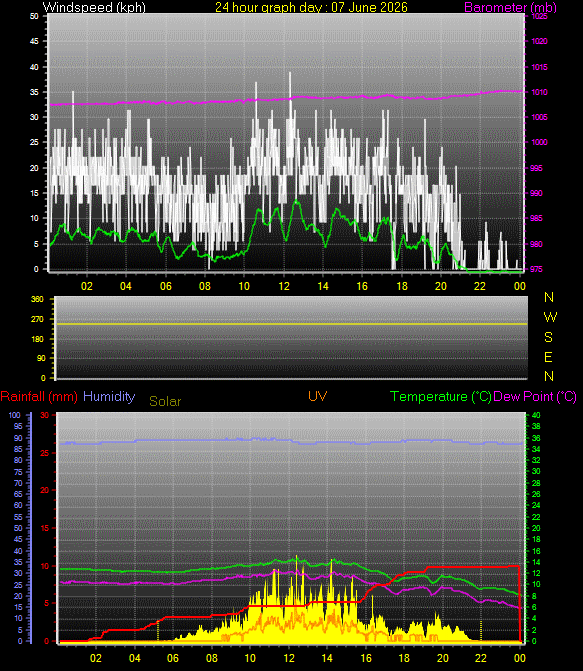Click hour 06 under the windspeed graph
Screen dimensions: 583x671
[x=166, y=286]
